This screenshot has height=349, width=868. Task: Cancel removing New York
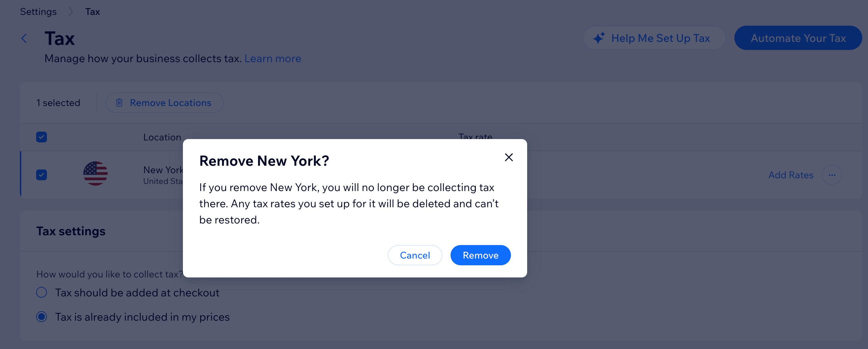coord(415,255)
